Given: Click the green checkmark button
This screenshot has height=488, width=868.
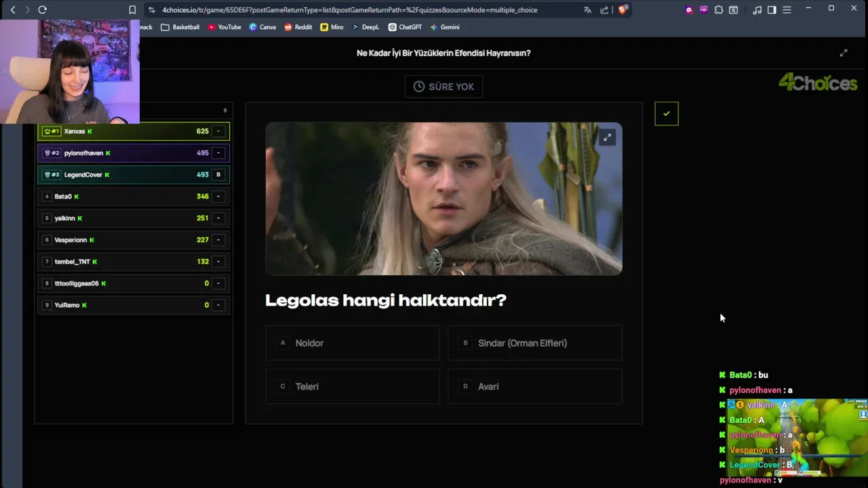Looking at the screenshot, I should pyautogui.click(x=667, y=114).
